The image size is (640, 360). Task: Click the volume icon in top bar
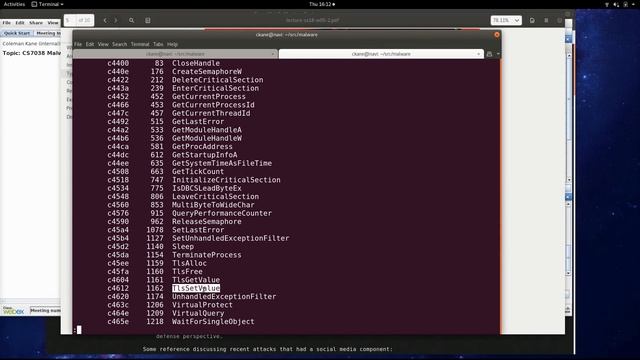click(x=616, y=4)
